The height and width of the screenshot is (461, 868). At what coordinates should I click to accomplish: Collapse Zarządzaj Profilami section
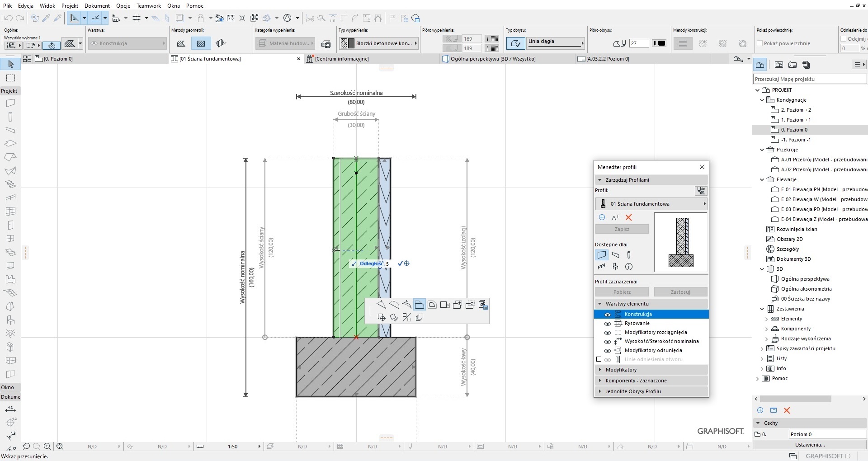(651, 180)
